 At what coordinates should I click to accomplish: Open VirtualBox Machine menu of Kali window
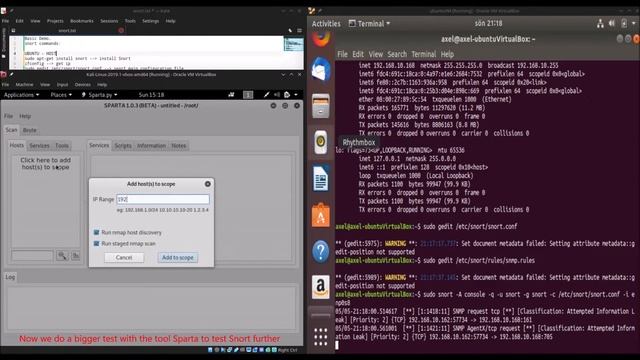tap(24, 84)
